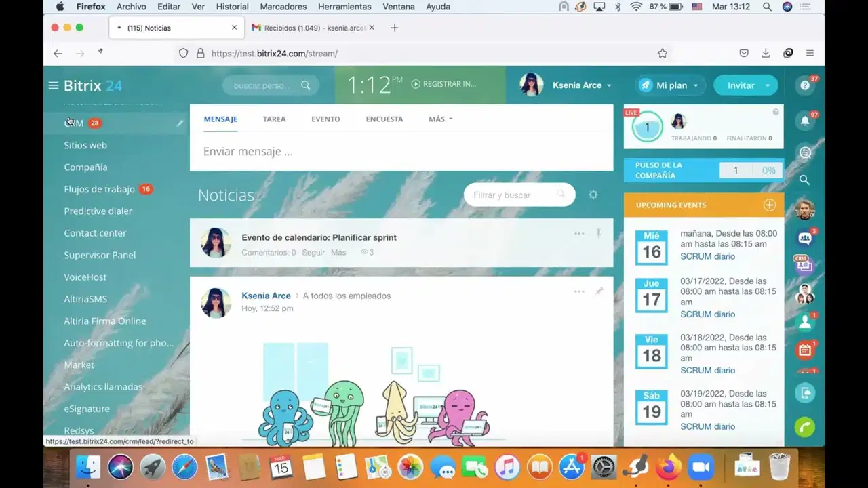Click the browser address bar URL
Viewport: 868px width, 488px height.
(x=274, y=53)
